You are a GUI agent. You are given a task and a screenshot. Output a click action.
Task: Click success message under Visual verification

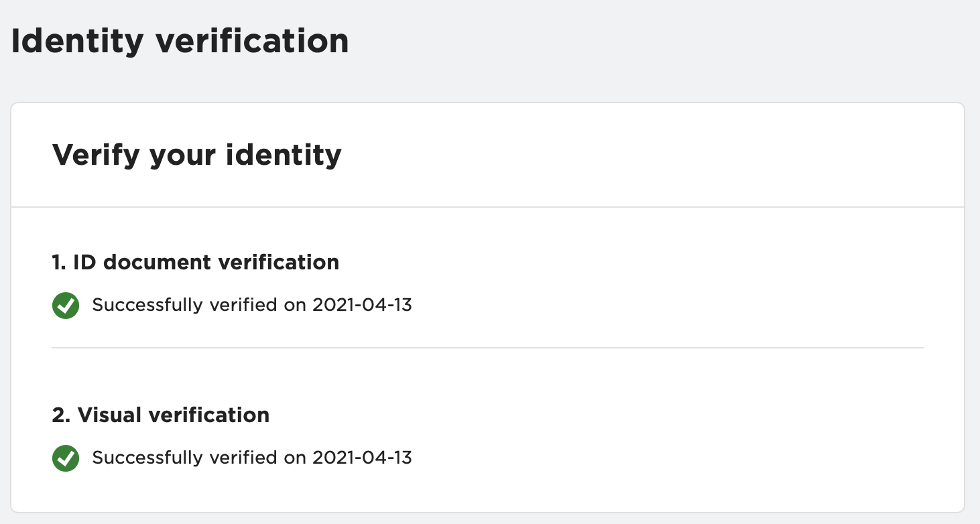click(252, 458)
